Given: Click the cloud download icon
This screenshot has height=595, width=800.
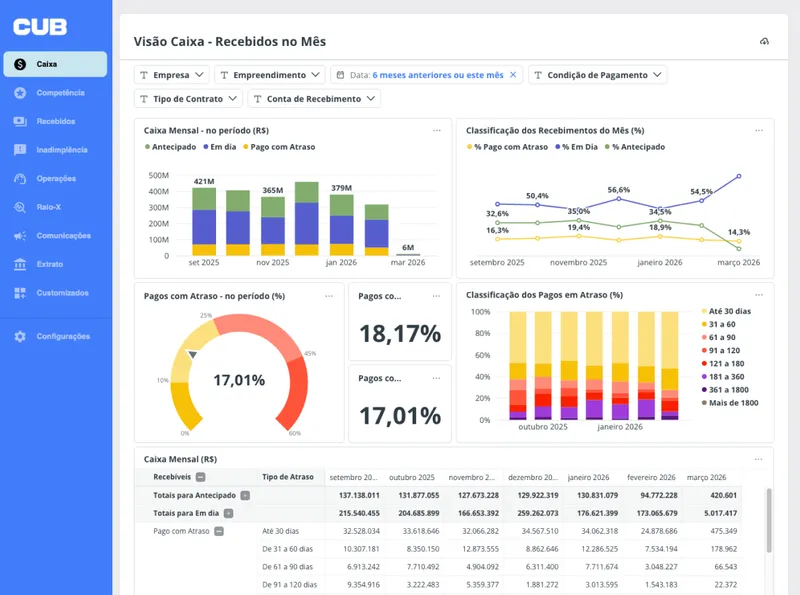Looking at the screenshot, I should pos(764,42).
